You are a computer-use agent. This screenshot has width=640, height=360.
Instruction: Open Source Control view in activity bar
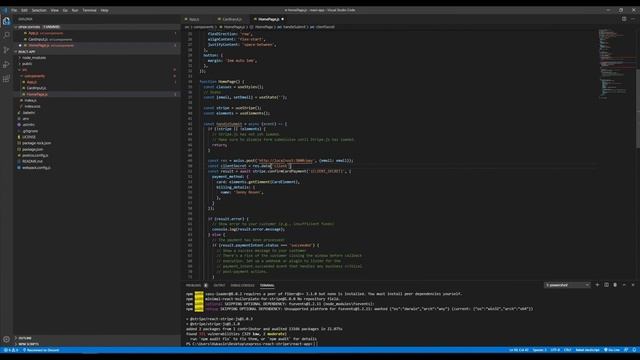(x=7, y=50)
